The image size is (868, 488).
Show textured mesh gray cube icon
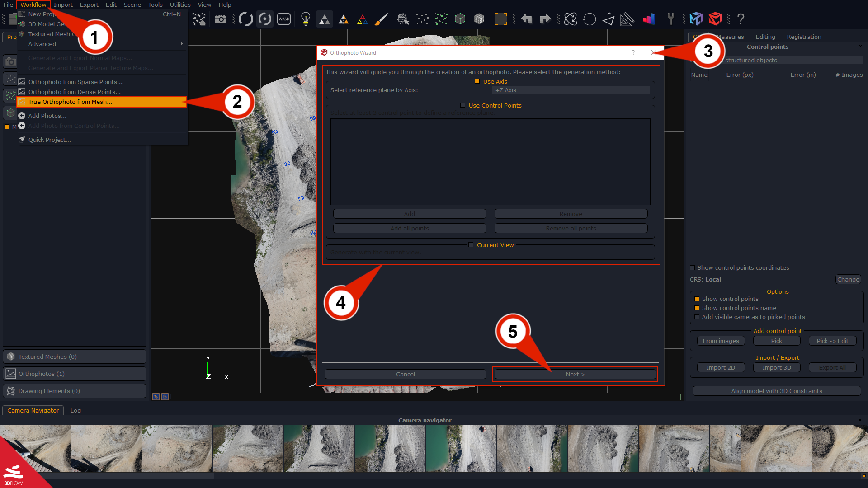click(x=479, y=19)
